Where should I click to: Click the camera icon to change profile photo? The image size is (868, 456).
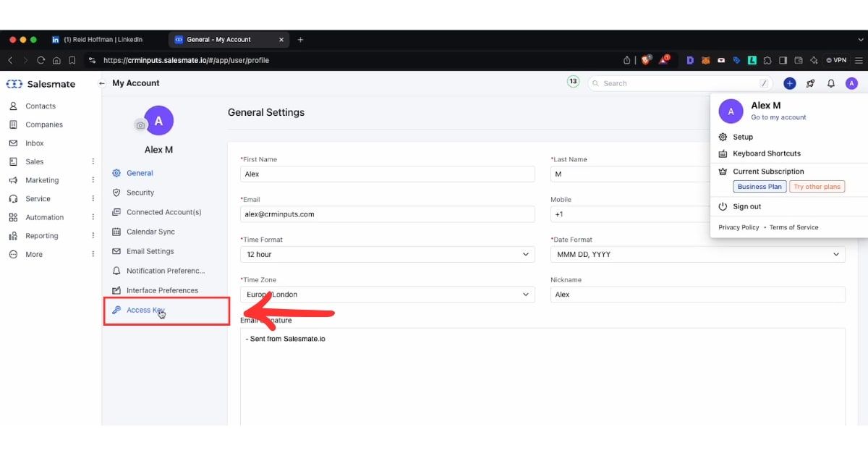coord(140,125)
